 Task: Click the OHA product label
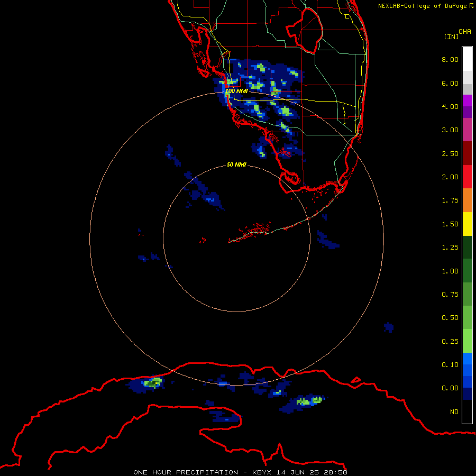pos(464,32)
